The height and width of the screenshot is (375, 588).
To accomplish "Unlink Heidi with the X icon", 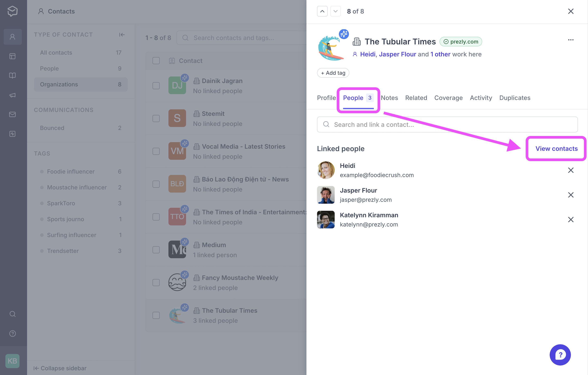I will [571, 170].
